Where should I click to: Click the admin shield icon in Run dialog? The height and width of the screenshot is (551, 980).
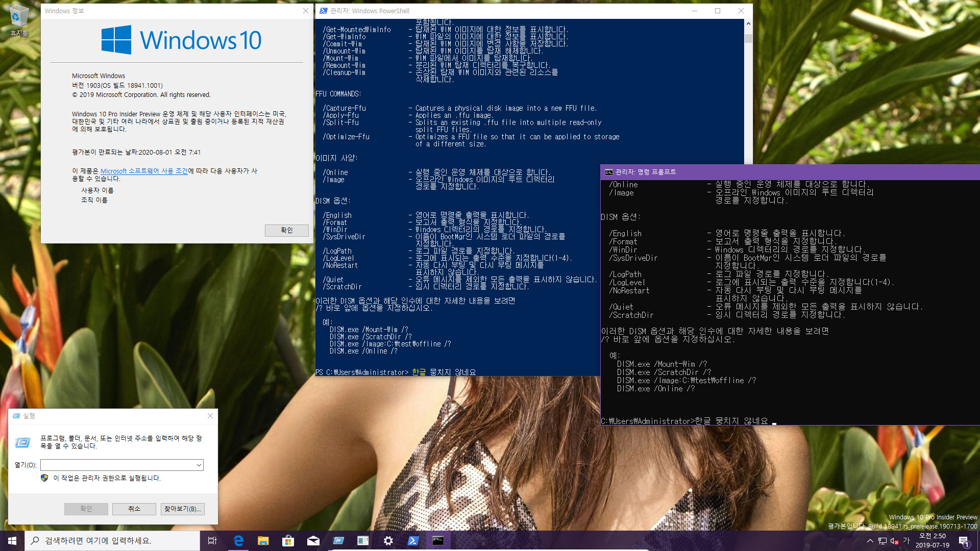click(44, 478)
